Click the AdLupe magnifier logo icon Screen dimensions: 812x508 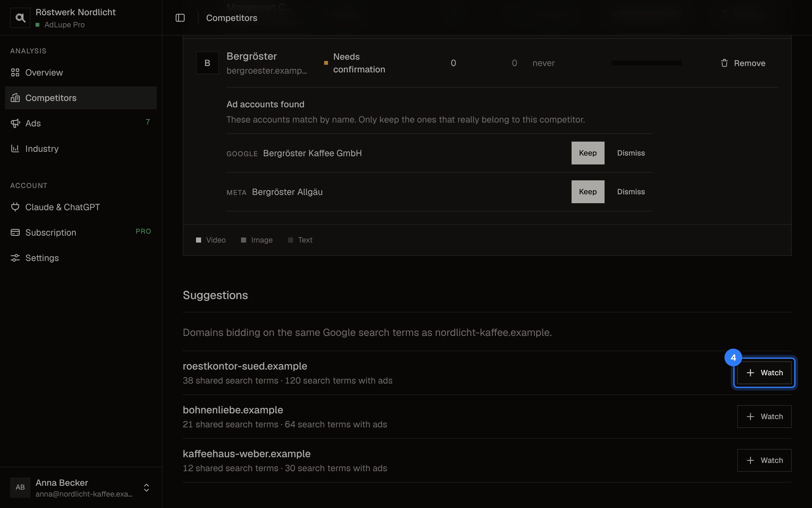20,18
